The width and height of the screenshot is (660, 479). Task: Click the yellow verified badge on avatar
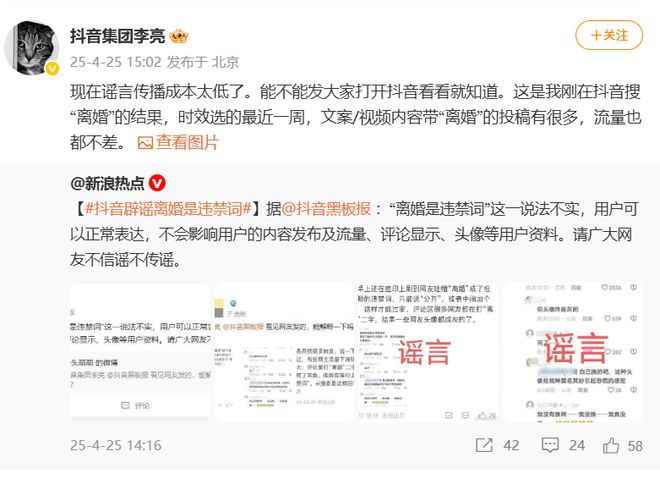pos(52,68)
